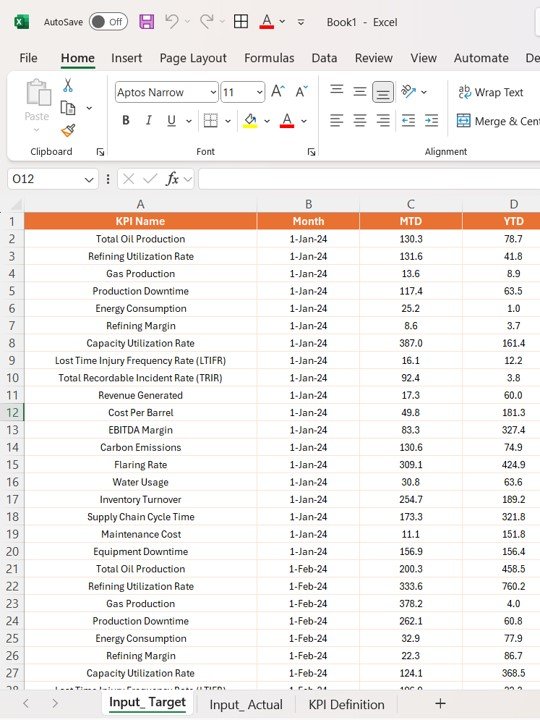Activate the Format Painter brush
This screenshot has width=540, height=720.
pos(68,131)
